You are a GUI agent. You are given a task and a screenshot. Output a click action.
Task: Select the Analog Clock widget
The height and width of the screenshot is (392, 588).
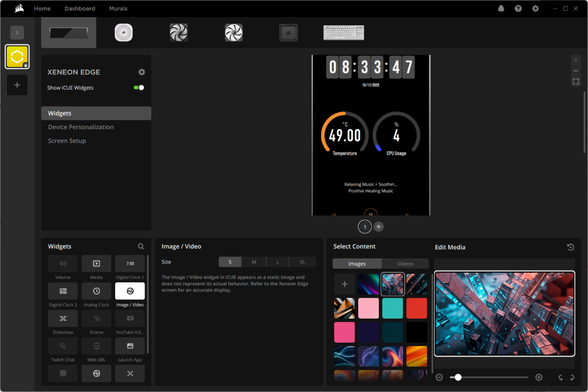coord(97,291)
